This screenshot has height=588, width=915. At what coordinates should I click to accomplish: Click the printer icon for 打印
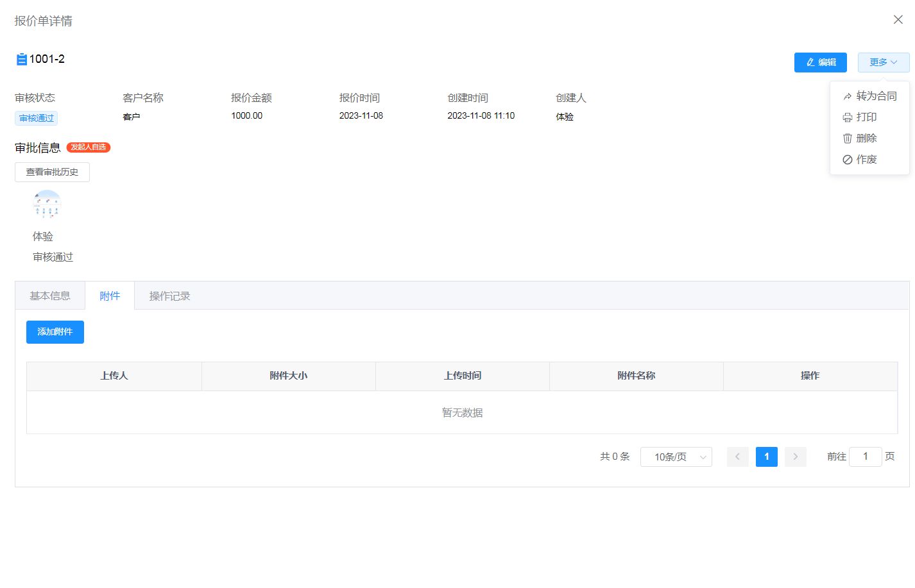tap(848, 117)
